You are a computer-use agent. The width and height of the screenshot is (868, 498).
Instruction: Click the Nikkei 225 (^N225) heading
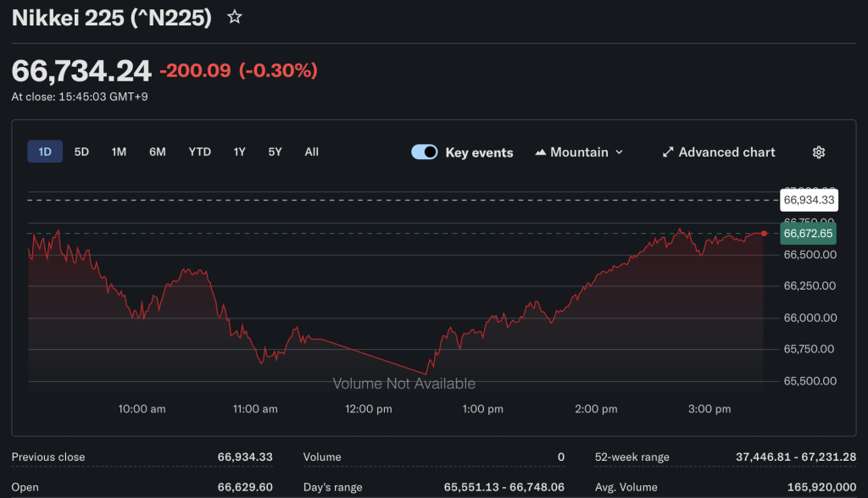[x=111, y=18]
